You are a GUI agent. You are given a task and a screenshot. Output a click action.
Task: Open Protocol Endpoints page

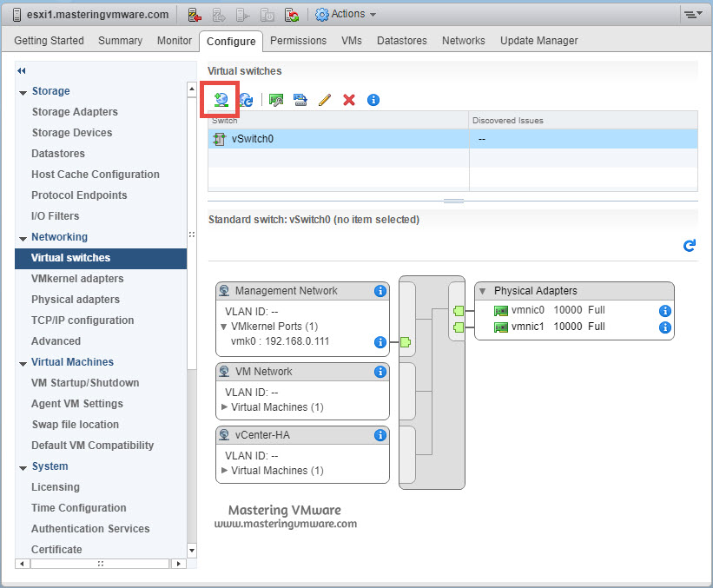(79, 195)
